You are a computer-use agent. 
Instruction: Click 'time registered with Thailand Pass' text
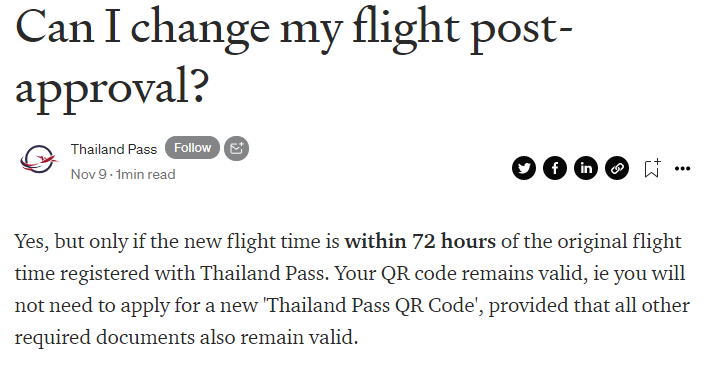point(171,273)
